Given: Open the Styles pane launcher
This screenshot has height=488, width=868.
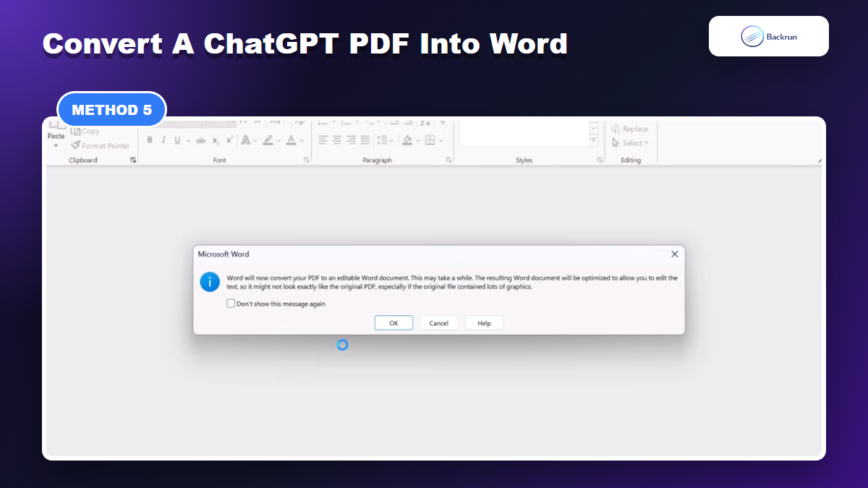Looking at the screenshot, I should point(600,160).
